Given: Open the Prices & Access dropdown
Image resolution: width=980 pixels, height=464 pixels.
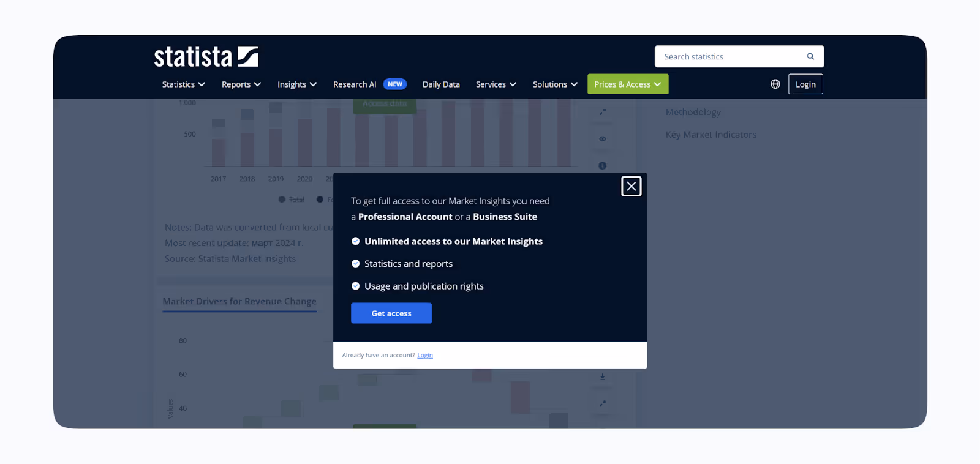Looking at the screenshot, I should point(628,84).
